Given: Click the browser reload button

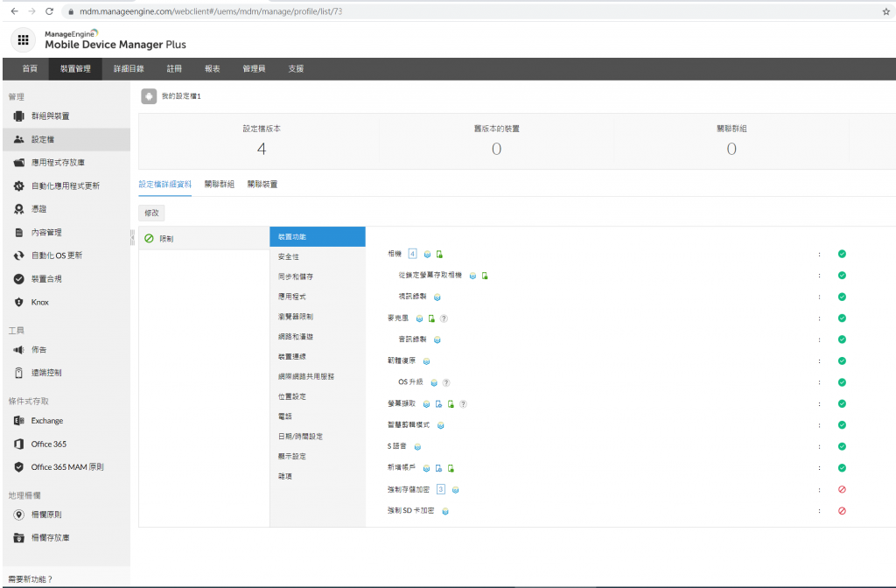Looking at the screenshot, I should [49, 11].
